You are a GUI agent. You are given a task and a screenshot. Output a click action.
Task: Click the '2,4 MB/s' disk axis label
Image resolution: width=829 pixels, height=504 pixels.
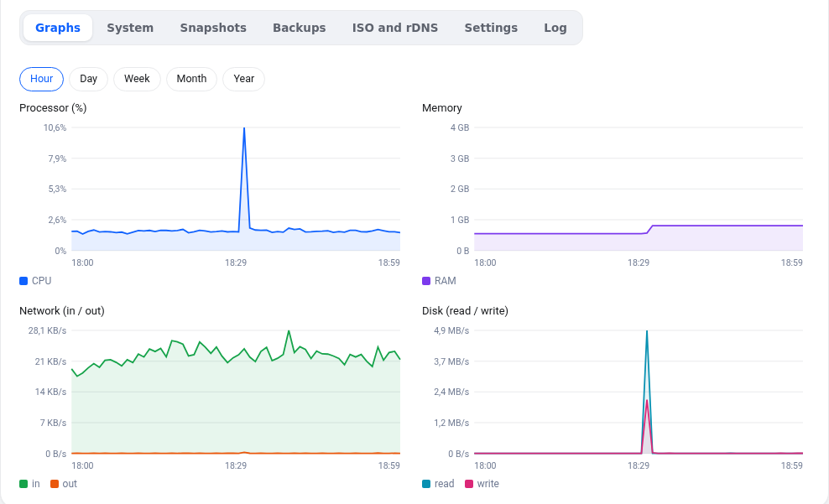pyautogui.click(x=451, y=392)
